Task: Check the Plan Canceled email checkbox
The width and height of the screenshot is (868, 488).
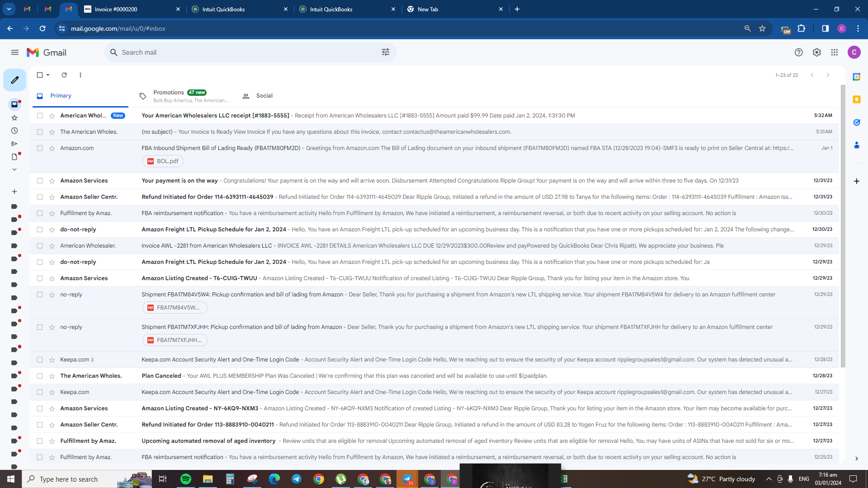Action: [x=40, y=376]
